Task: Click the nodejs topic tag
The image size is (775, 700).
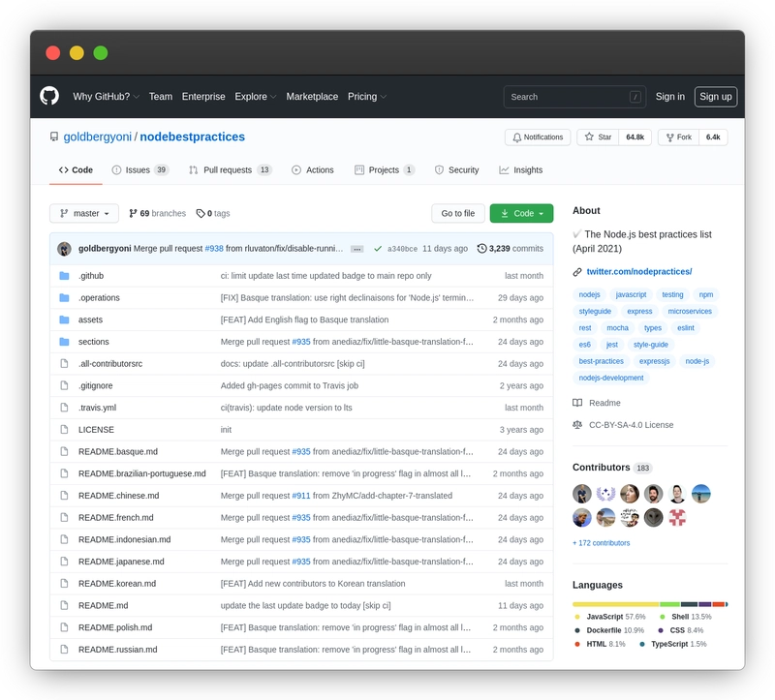Action: 589,294
